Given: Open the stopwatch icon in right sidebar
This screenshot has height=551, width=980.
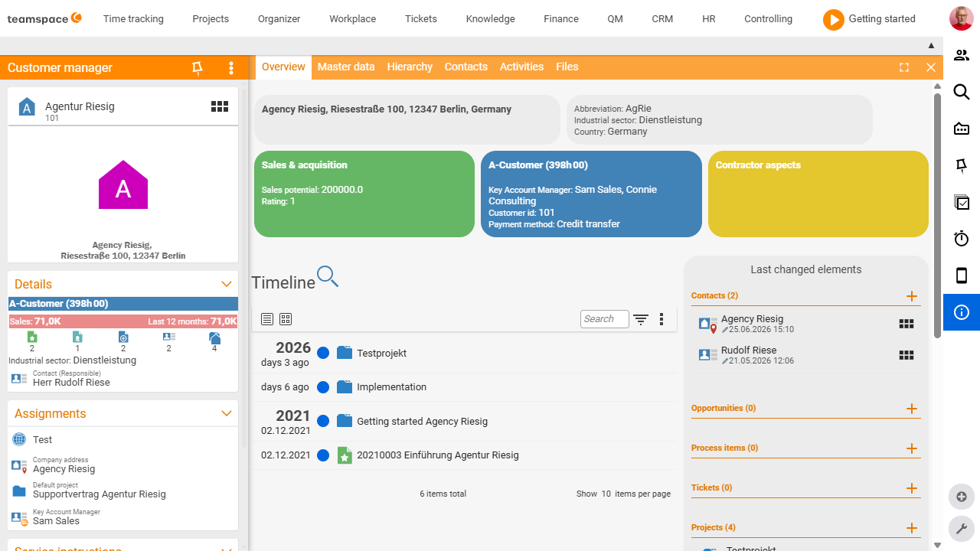Looking at the screenshot, I should [962, 239].
